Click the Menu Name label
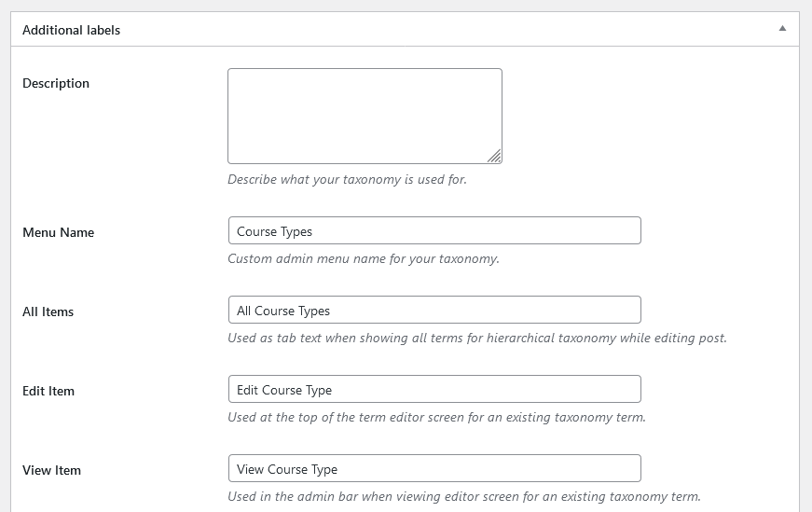The height and width of the screenshot is (512, 812). (58, 232)
